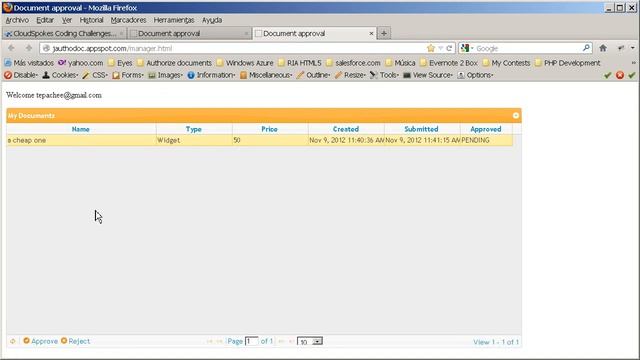Reload the page with the refresh icon
The image size is (640, 360).
coord(449,48)
